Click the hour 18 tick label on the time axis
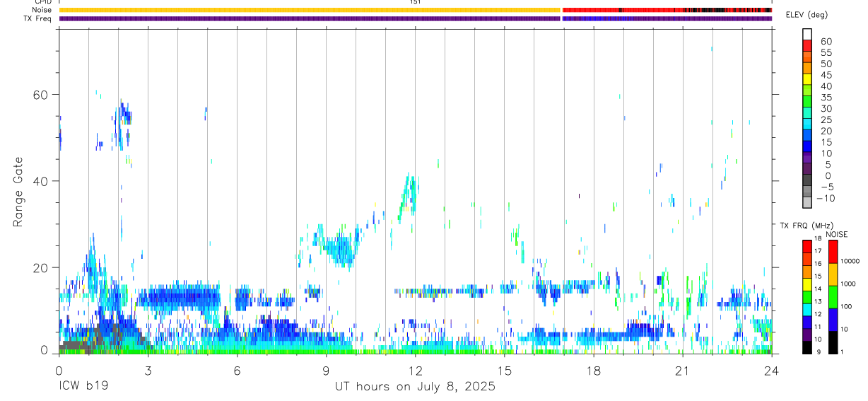The width and height of the screenshot is (868, 401). click(x=593, y=371)
